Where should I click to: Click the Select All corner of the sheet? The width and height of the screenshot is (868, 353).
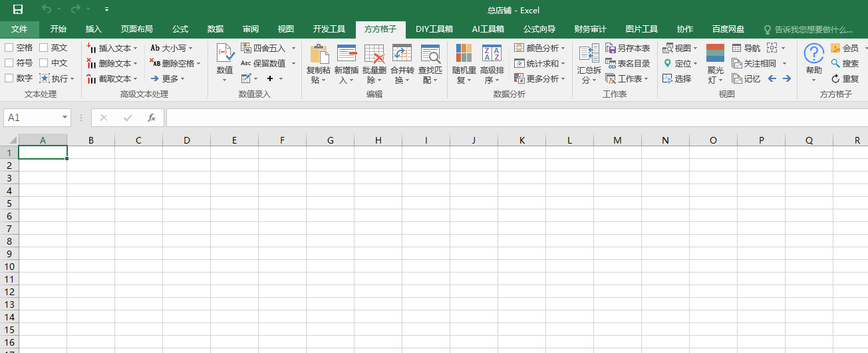pos(9,140)
